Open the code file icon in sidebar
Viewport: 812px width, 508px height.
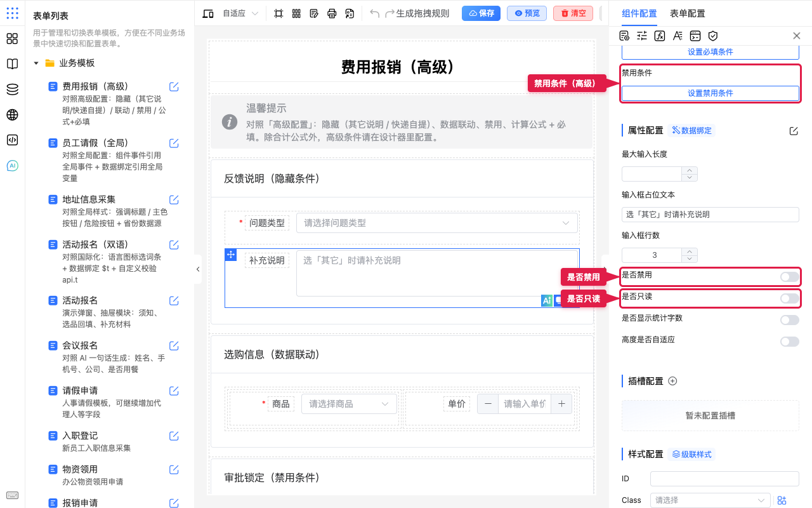(x=12, y=140)
